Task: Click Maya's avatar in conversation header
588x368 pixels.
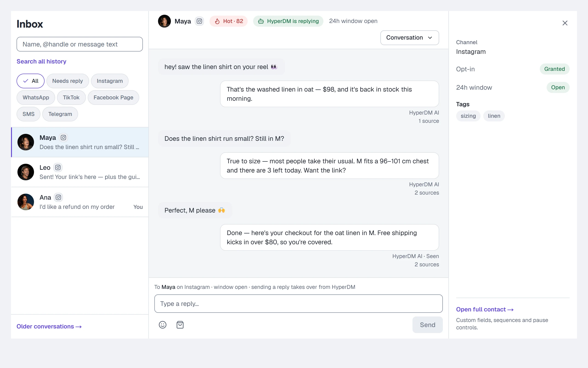Action: (x=164, y=21)
